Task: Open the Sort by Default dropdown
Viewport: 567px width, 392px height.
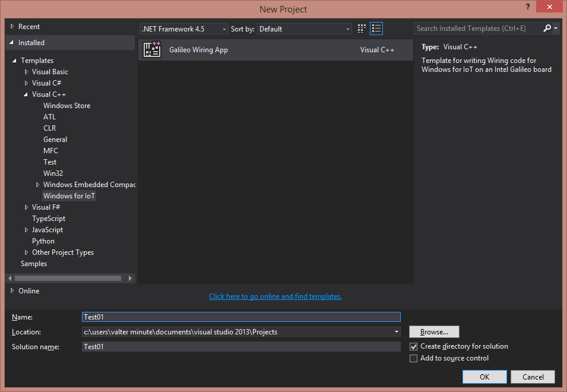Action: click(x=305, y=29)
